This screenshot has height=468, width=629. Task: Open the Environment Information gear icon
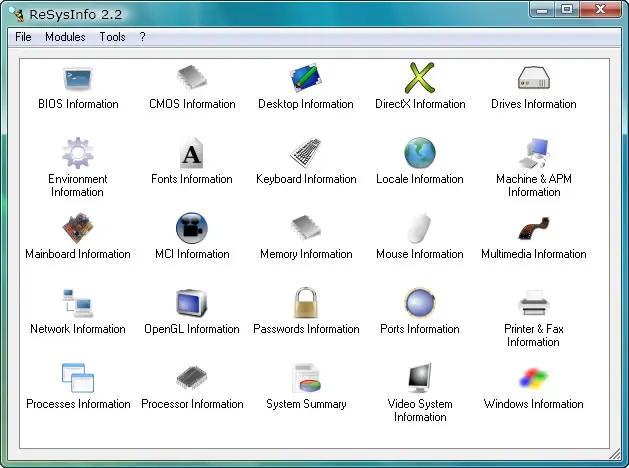78,153
